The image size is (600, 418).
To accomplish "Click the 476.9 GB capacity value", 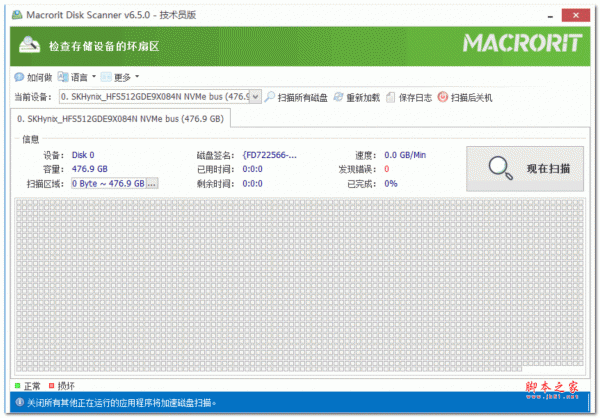I will click(x=90, y=169).
